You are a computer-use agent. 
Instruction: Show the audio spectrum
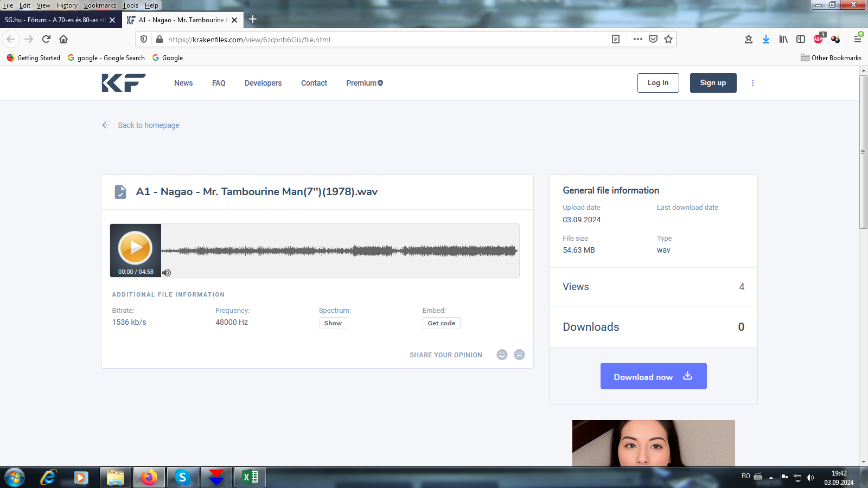point(333,323)
